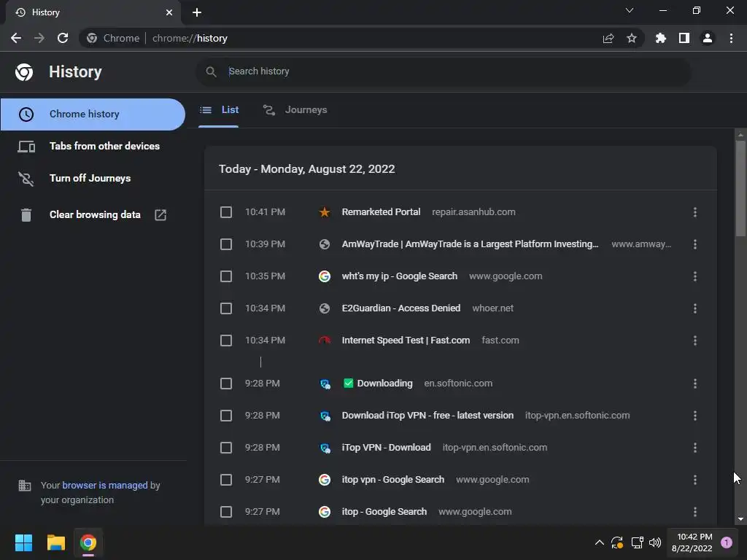
Task: Click the softonic favicon of Downloading entry
Action: click(x=325, y=384)
